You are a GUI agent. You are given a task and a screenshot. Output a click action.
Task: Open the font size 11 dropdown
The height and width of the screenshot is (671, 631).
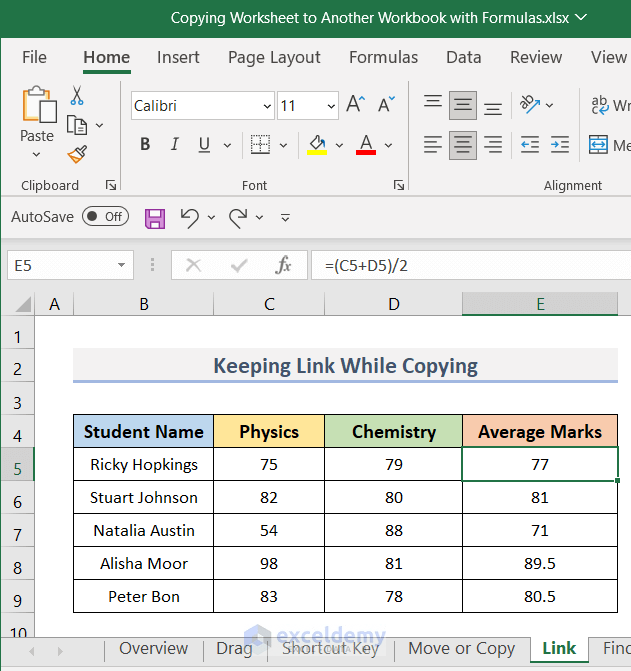331,106
